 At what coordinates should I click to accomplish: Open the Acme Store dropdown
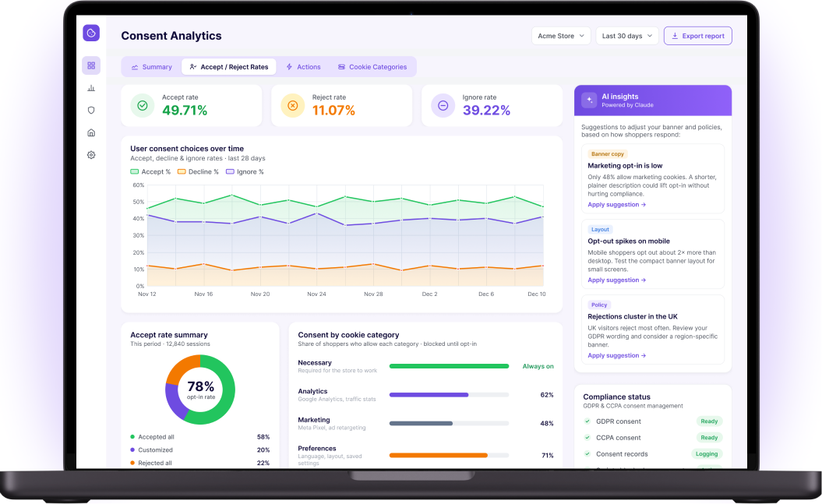(x=561, y=36)
